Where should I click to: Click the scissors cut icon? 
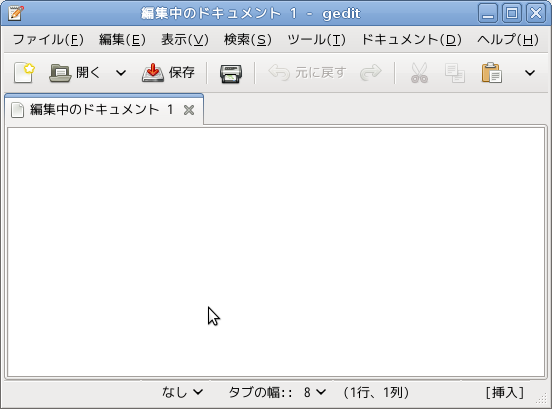[419, 73]
